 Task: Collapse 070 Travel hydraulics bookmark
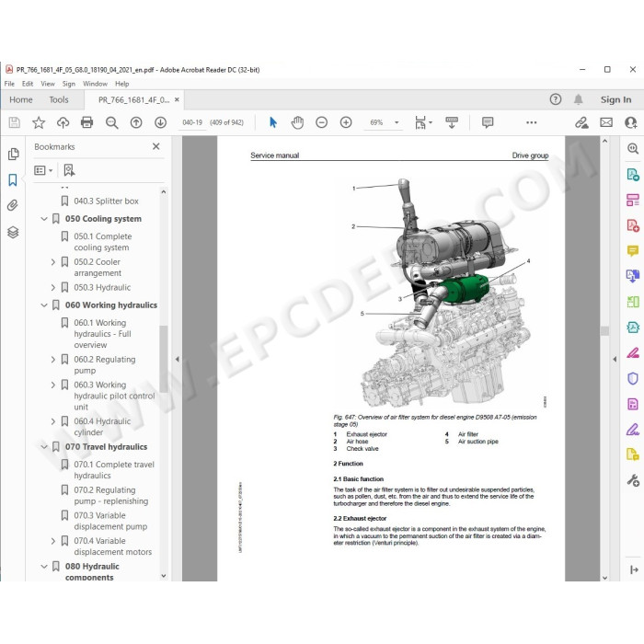44,447
